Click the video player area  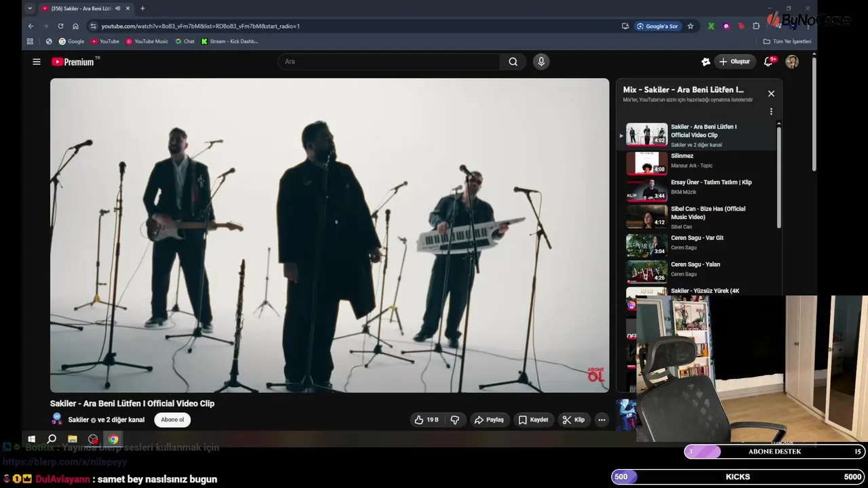330,235
